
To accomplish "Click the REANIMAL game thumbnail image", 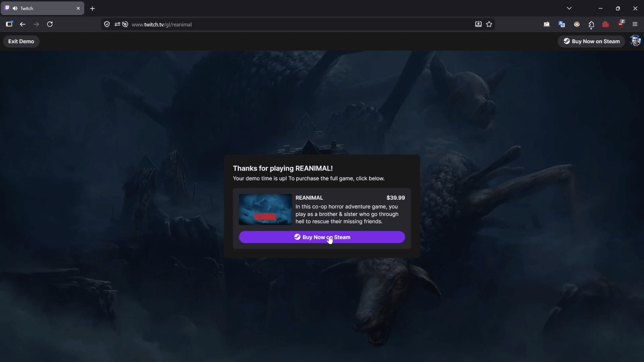I will coord(265,209).
